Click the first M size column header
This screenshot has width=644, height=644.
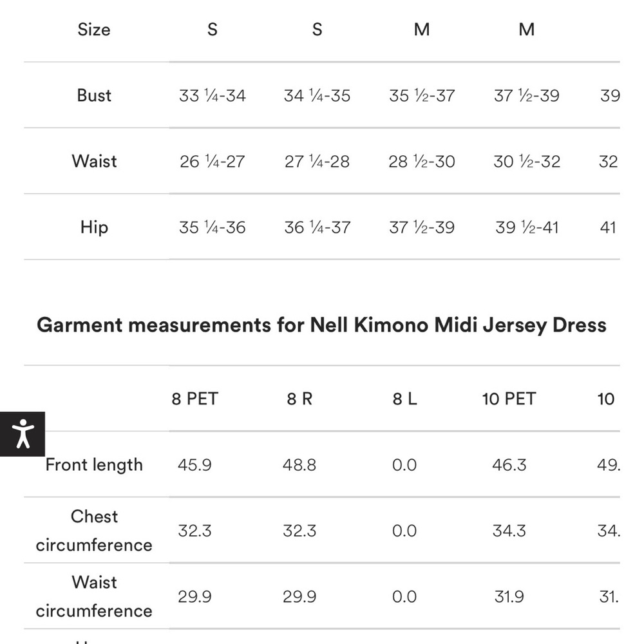point(422,30)
